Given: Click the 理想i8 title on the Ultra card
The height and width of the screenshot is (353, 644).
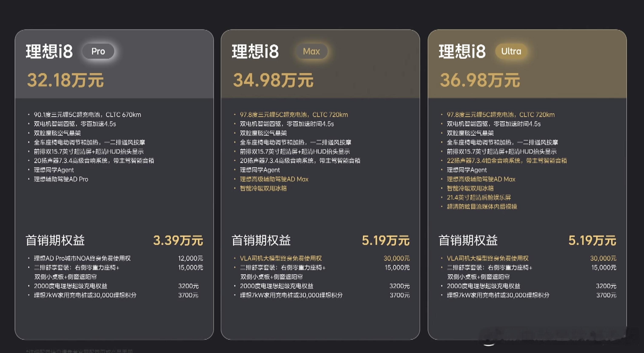Looking at the screenshot, I should 462,51.
